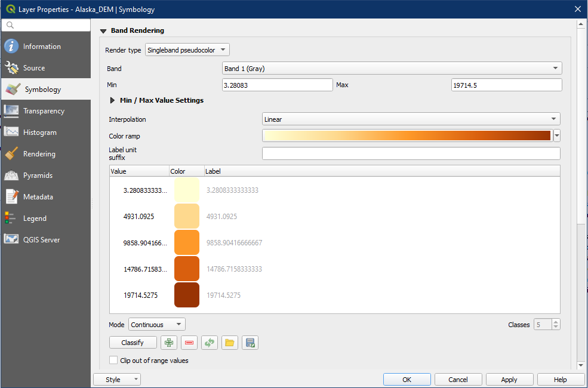The image size is (588, 388).
Task: Click the load color map folder icon
Action: [230, 343]
